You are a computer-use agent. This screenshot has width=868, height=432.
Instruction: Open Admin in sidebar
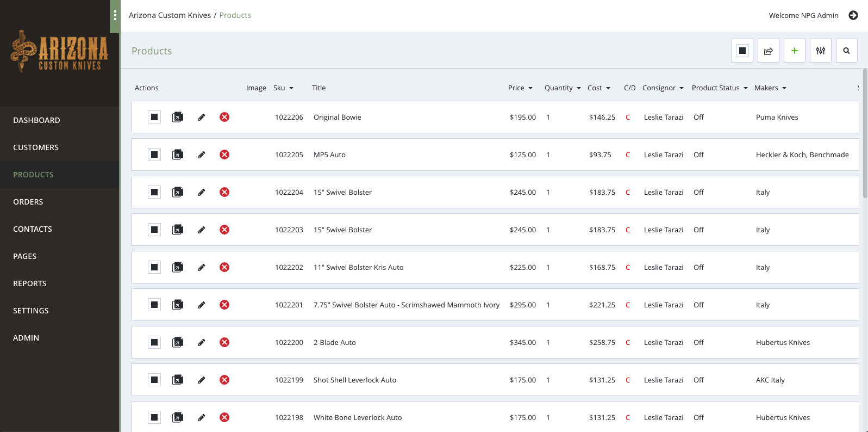point(60,338)
